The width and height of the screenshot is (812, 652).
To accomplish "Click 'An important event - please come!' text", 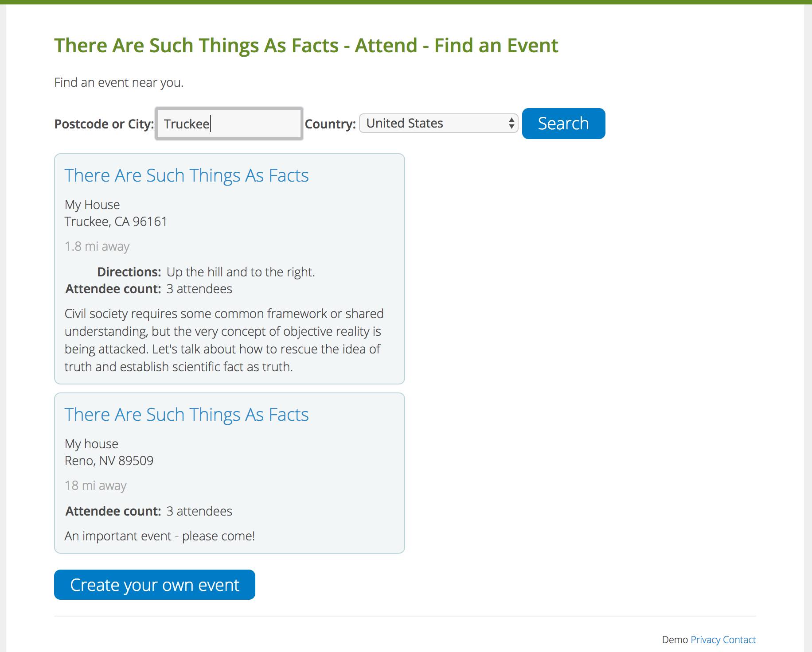I will pyautogui.click(x=160, y=536).
